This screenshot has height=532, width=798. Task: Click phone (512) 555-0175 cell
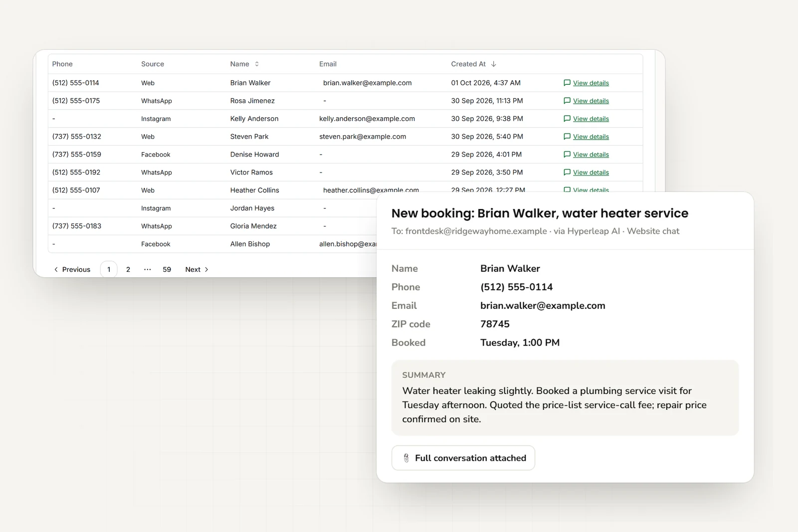pos(76,101)
